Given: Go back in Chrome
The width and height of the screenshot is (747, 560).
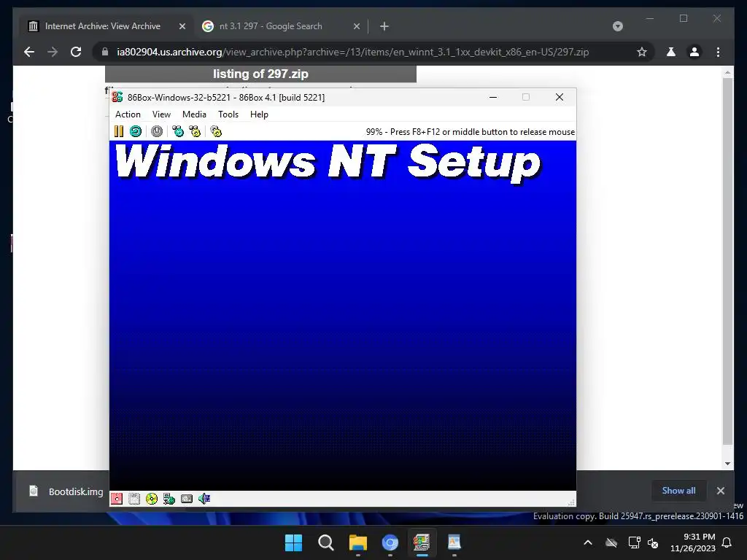Looking at the screenshot, I should tap(29, 52).
